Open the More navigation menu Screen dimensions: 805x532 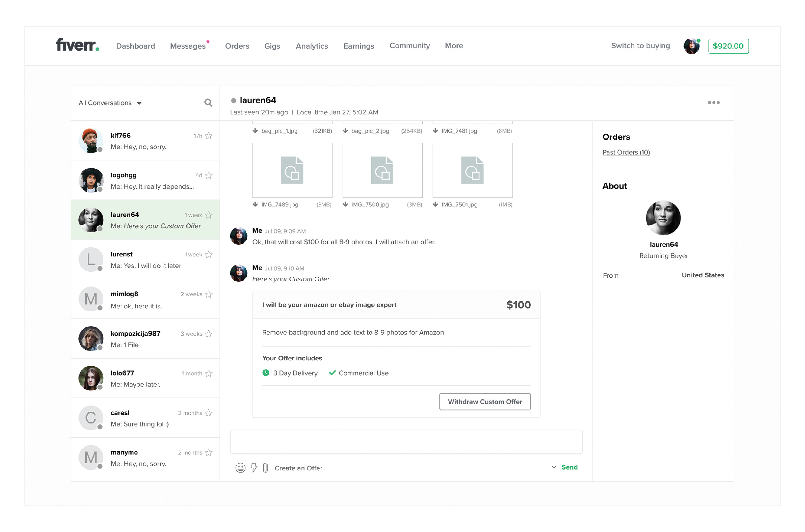tap(454, 46)
